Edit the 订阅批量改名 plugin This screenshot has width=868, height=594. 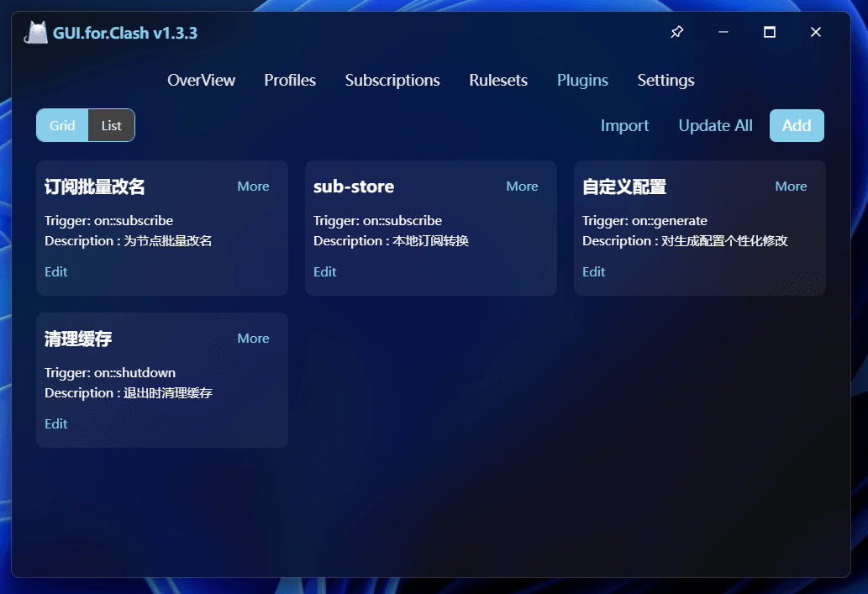coord(56,272)
